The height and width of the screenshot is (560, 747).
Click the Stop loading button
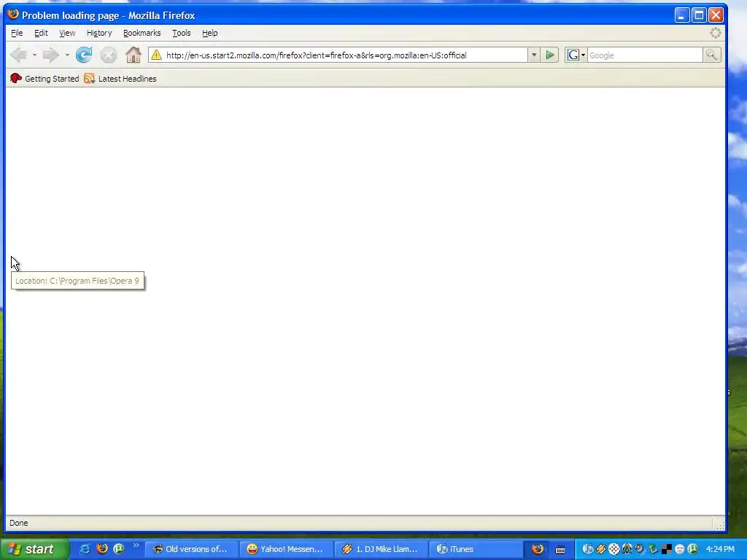pyautogui.click(x=109, y=55)
